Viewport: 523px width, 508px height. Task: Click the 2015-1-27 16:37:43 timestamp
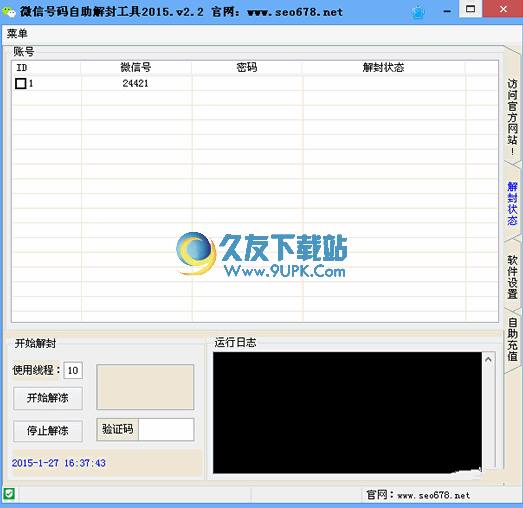[59, 463]
